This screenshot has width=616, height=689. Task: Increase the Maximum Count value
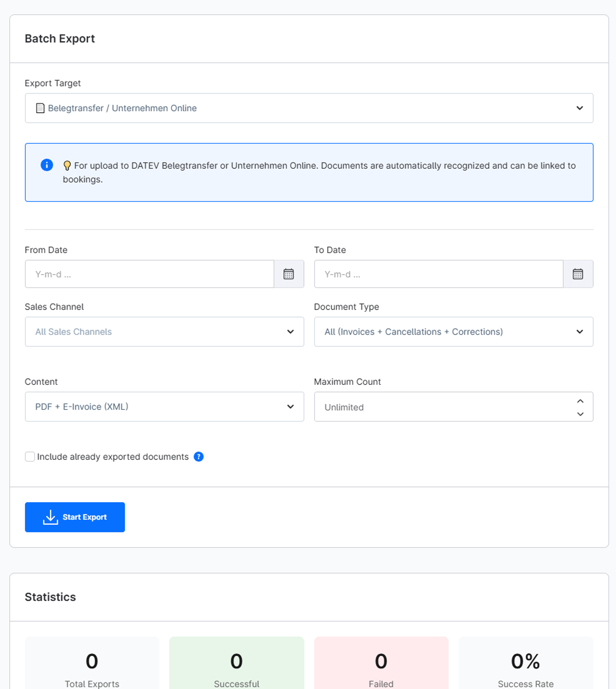[580, 401]
